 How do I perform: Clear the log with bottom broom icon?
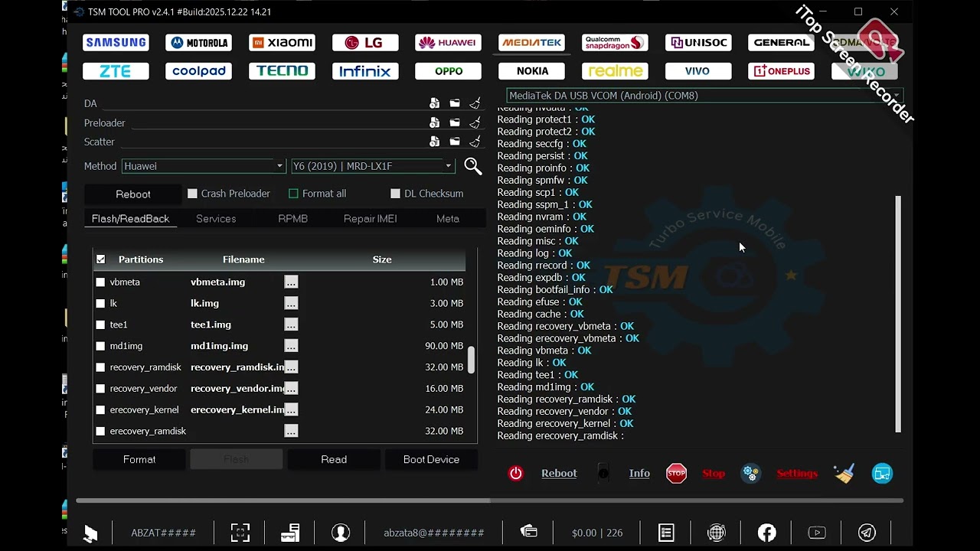tap(844, 473)
